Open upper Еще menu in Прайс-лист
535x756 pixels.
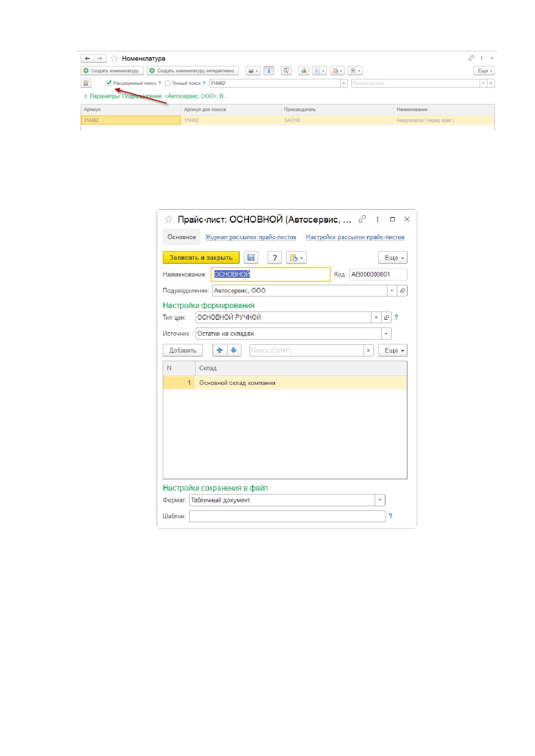(x=393, y=258)
